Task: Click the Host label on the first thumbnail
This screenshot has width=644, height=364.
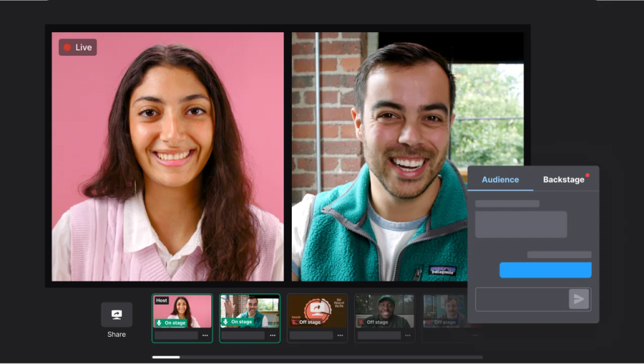Action: (x=162, y=300)
